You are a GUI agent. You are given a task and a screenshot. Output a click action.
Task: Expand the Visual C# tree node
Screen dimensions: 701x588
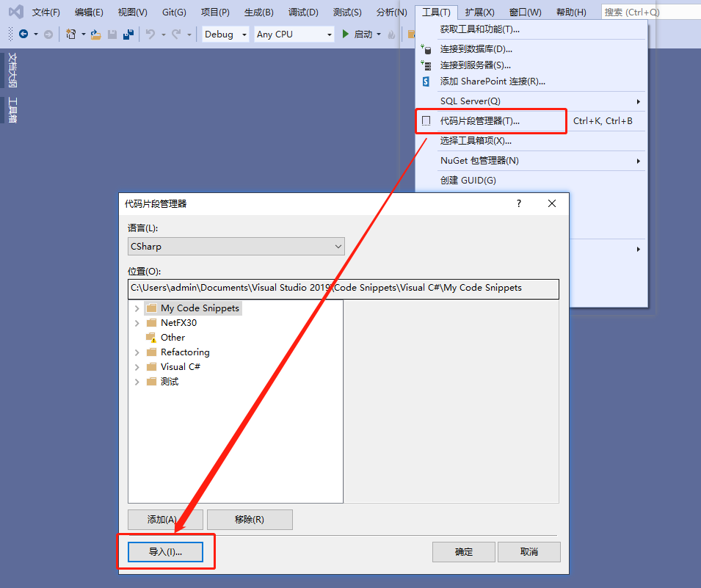137,368
